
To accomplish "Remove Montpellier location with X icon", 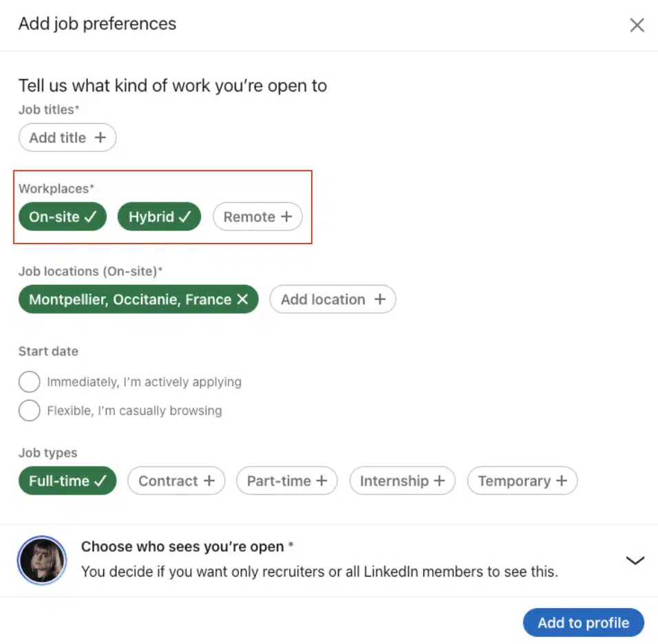I will [242, 299].
